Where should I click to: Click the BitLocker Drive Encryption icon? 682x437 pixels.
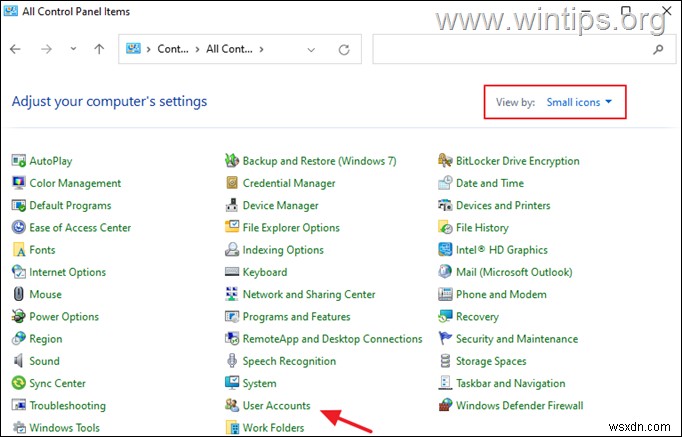coord(445,161)
